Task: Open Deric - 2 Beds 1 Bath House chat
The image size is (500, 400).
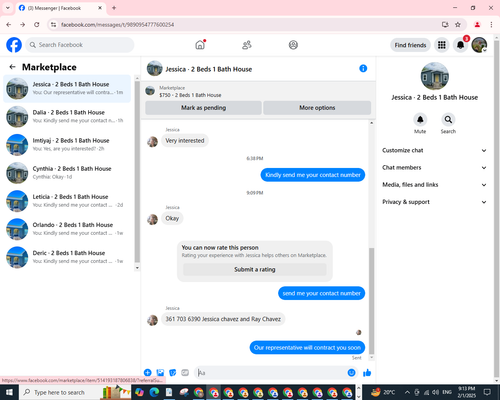Action: (67, 257)
